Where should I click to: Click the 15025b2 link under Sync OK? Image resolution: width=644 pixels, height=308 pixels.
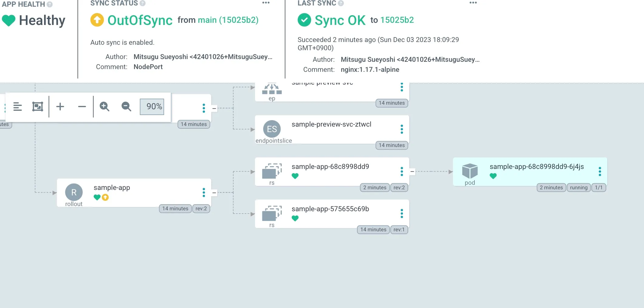pyautogui.click(x=397, y=20)
